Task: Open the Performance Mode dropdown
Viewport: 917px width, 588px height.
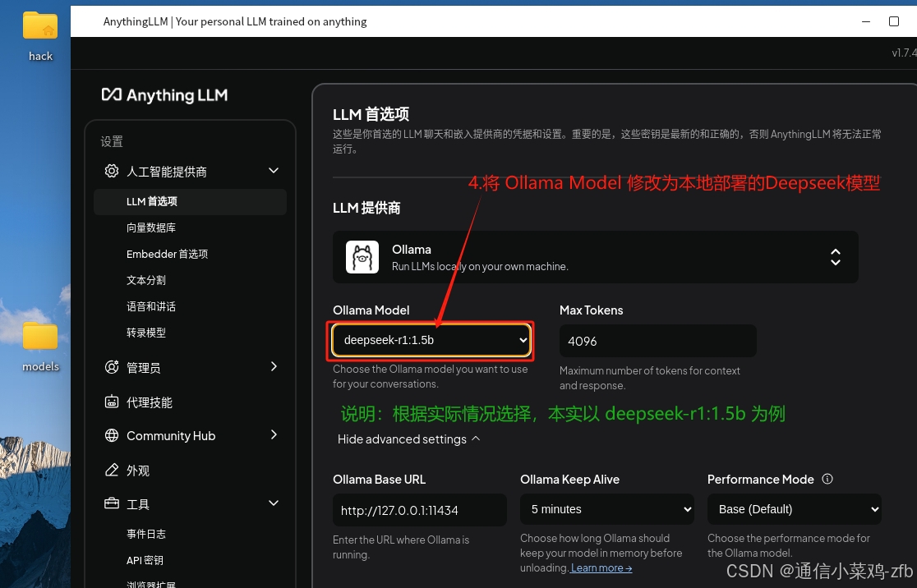Action: click(x=794, y=509)
